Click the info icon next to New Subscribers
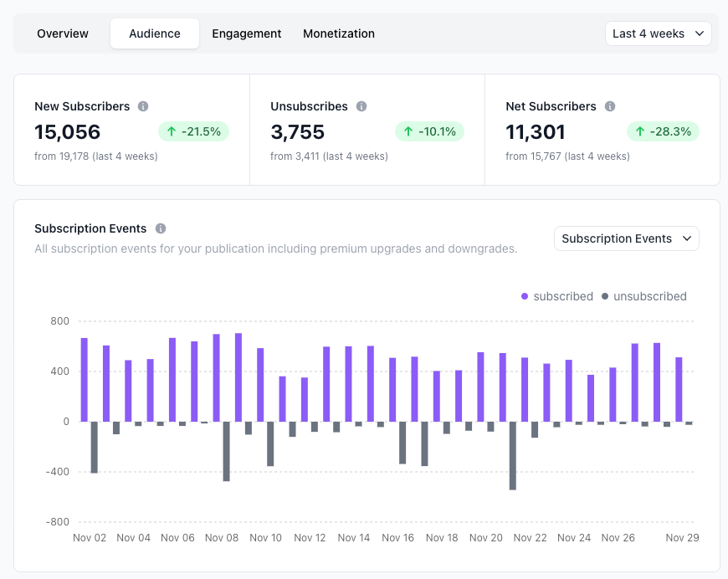Viewport: 728px width, 579px height. click(143, 106)
